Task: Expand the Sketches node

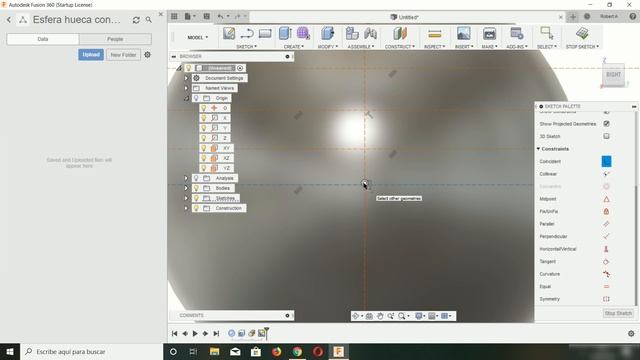Action: click(x=186, y=198)
